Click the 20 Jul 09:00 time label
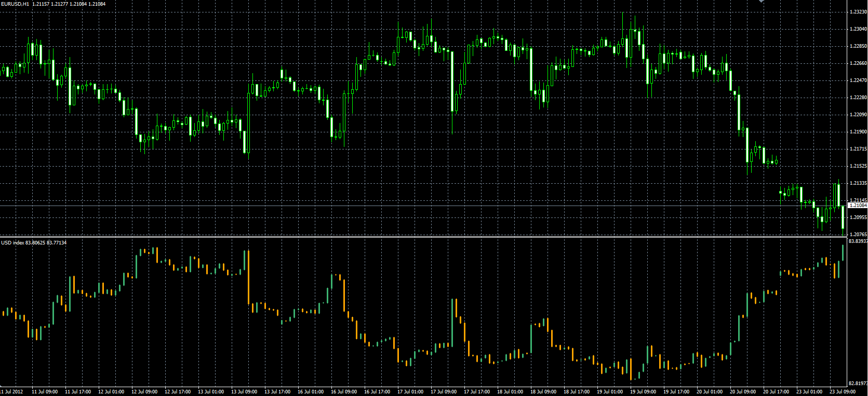This screenshot has height=396, width=868. pyautogui.click(x=743, y=392)
